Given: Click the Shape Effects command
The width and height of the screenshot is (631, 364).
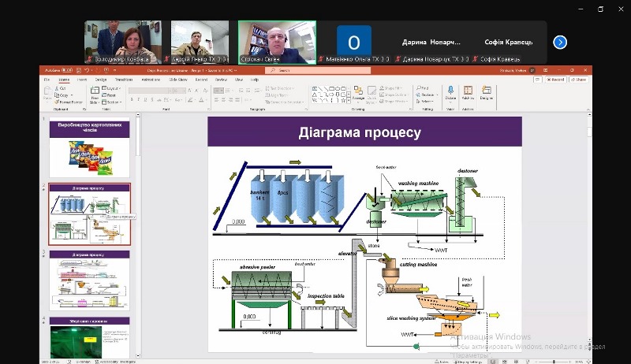Looking at the screenshot, I should pyautogui.click(x=393, y=102).
